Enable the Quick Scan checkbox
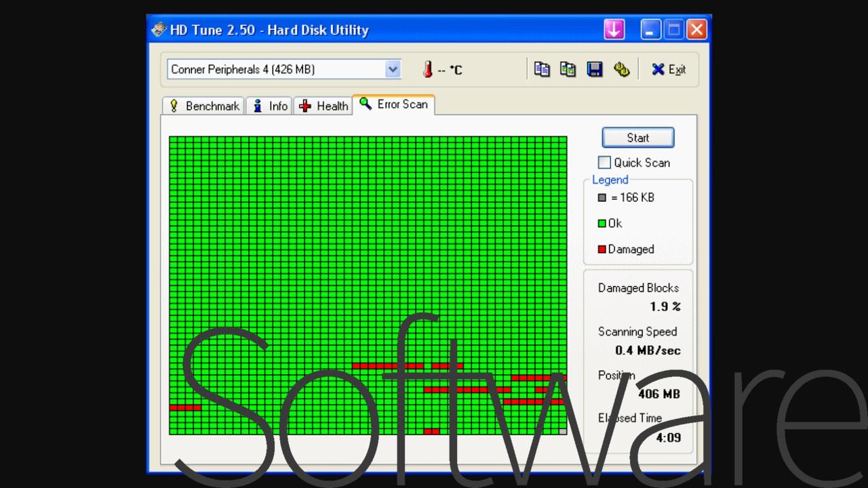Screen dimensions: 868x488 coord(604,163)
